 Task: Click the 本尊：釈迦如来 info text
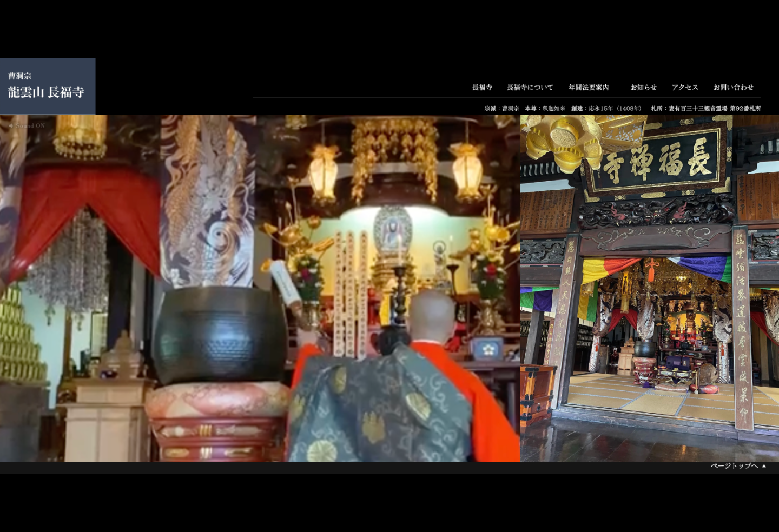(x=545, y=109)
